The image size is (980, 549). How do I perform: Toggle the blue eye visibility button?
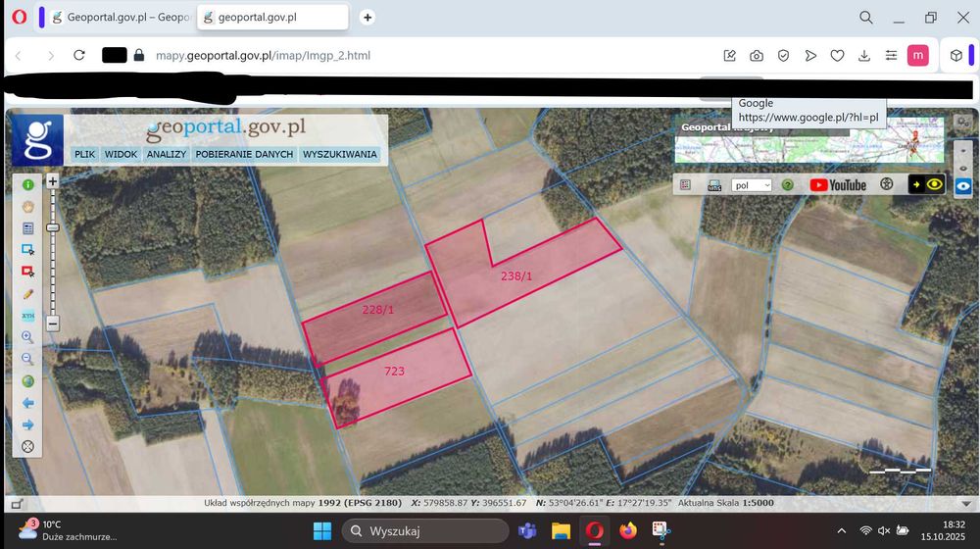click(963, 187)
